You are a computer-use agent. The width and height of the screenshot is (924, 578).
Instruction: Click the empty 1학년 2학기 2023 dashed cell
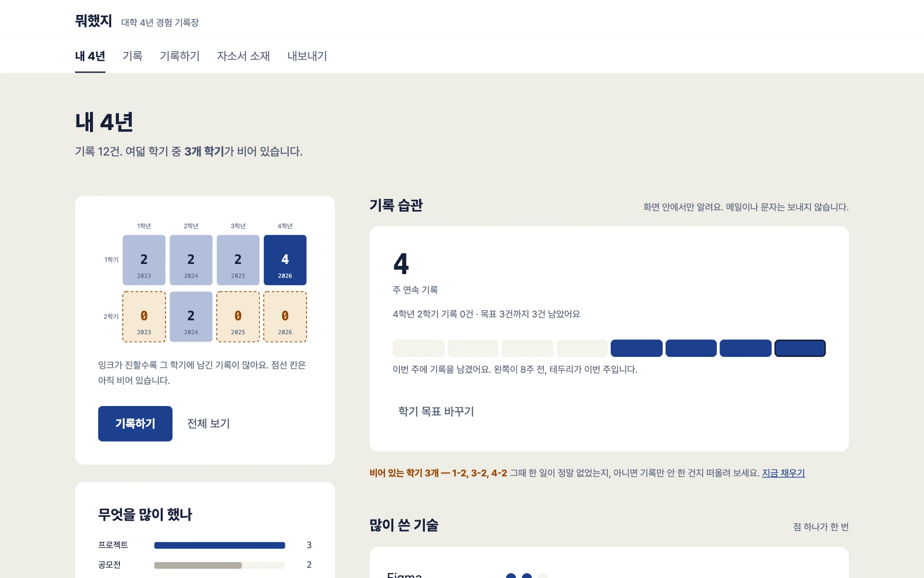point(144,316)
